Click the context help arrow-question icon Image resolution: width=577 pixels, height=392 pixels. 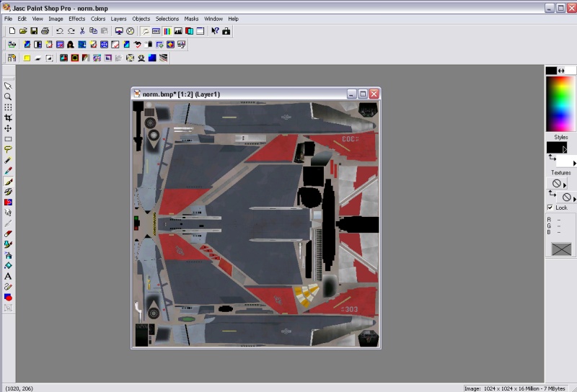point(215,31)
